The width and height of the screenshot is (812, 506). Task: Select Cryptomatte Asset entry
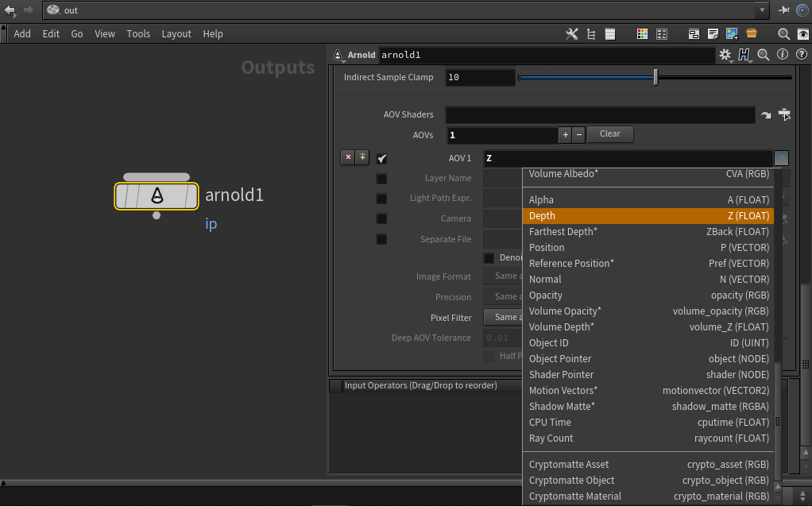tap(648, 465)
